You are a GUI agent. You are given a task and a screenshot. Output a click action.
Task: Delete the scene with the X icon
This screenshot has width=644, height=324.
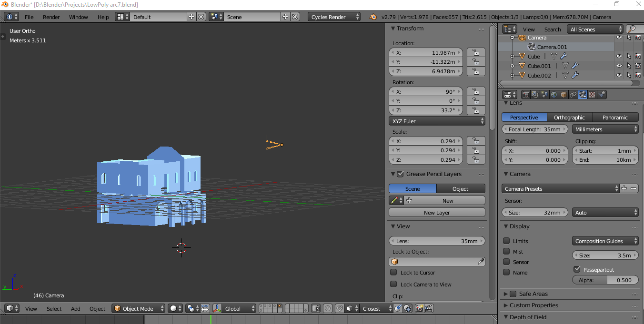(x=295, y=17)
